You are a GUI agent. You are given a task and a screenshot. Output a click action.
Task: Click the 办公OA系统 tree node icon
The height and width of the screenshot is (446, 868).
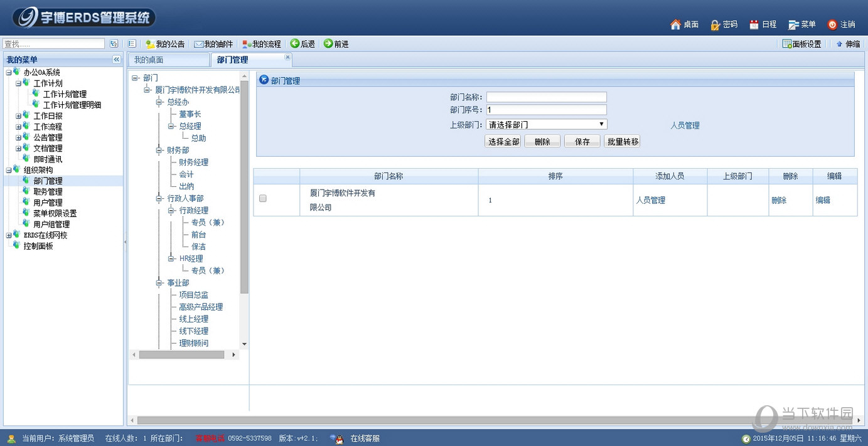[x=16, y=72]
